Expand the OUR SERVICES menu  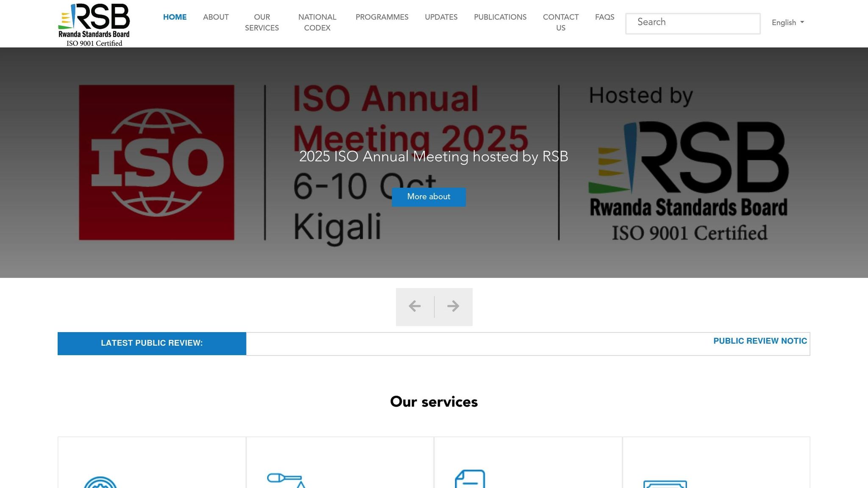[x=262, y=22]
